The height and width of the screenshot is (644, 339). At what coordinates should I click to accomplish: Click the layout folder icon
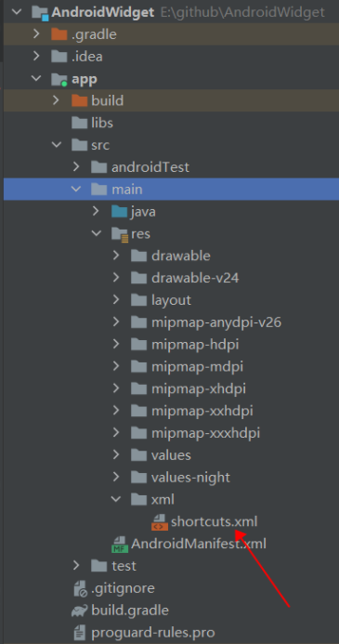139,300
